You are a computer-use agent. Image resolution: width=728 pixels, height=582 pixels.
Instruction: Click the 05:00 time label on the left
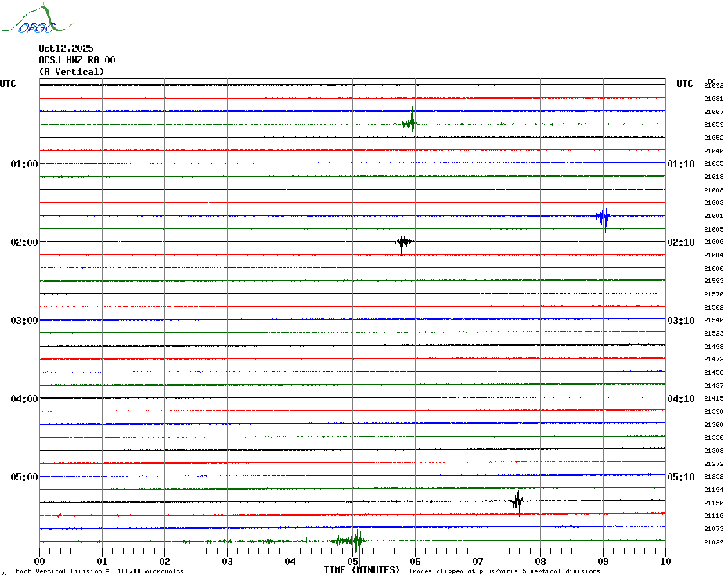coord(24,477)
